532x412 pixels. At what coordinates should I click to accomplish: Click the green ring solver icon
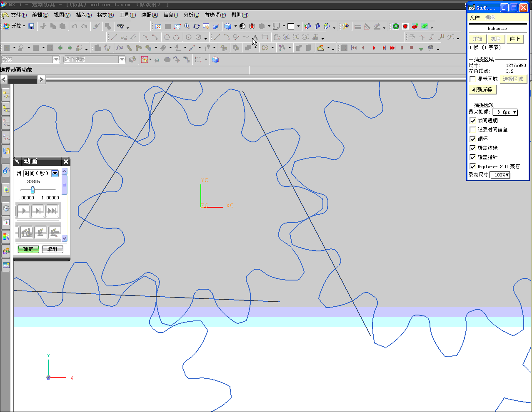tap(396, 26)
